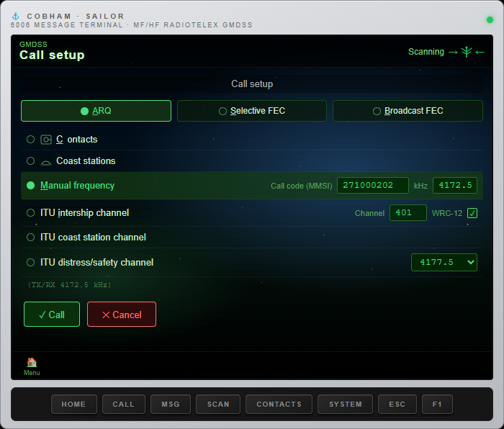504x429 pixels.
Task: Select the ITU intership channel radio button
Action: [x=30, y=213]
